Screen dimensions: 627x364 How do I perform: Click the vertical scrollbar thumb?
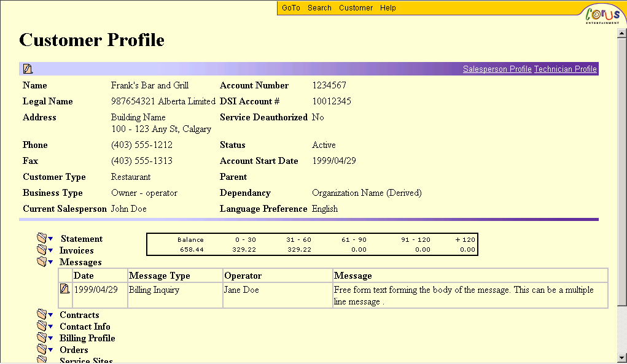622,172
